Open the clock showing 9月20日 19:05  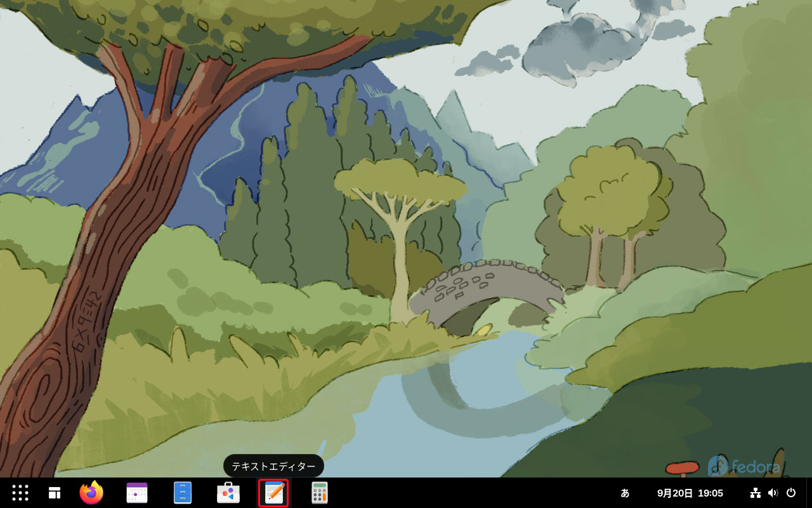tap(690, 493)
